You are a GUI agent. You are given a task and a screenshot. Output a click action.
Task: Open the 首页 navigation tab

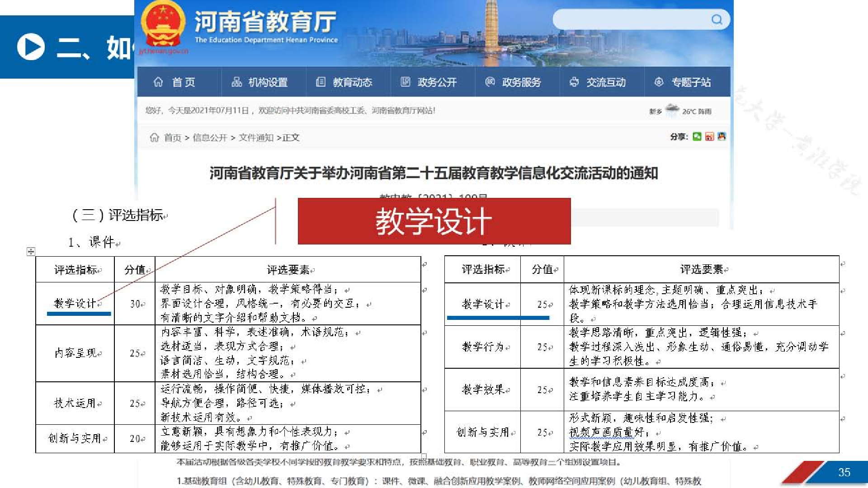coord(179,82)
